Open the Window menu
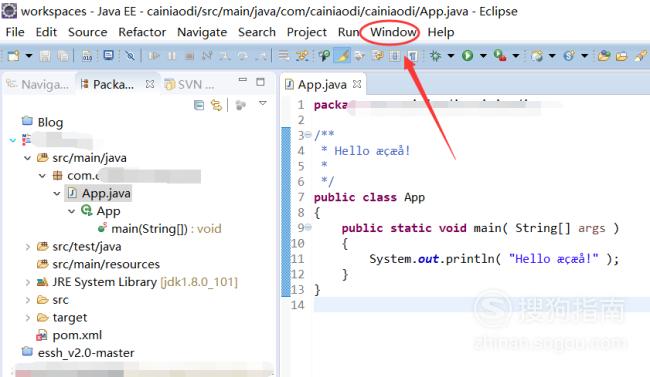 393,32
